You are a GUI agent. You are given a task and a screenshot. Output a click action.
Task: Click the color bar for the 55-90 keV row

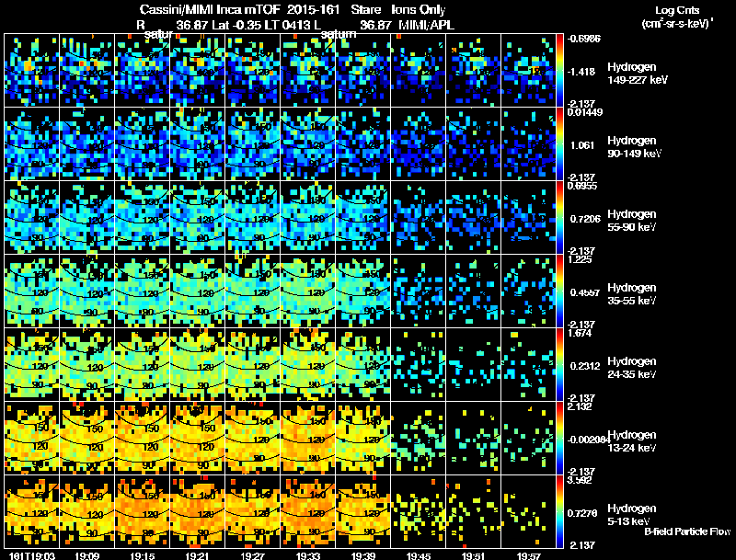pyautogui.click(x=559, y=218)
